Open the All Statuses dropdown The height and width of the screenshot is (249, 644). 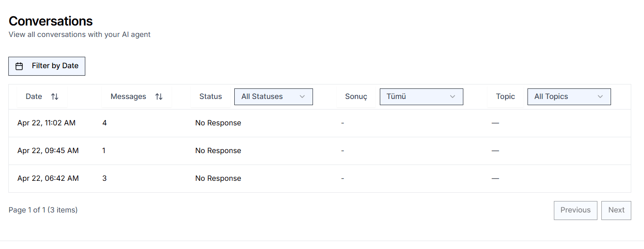(273, 97)
